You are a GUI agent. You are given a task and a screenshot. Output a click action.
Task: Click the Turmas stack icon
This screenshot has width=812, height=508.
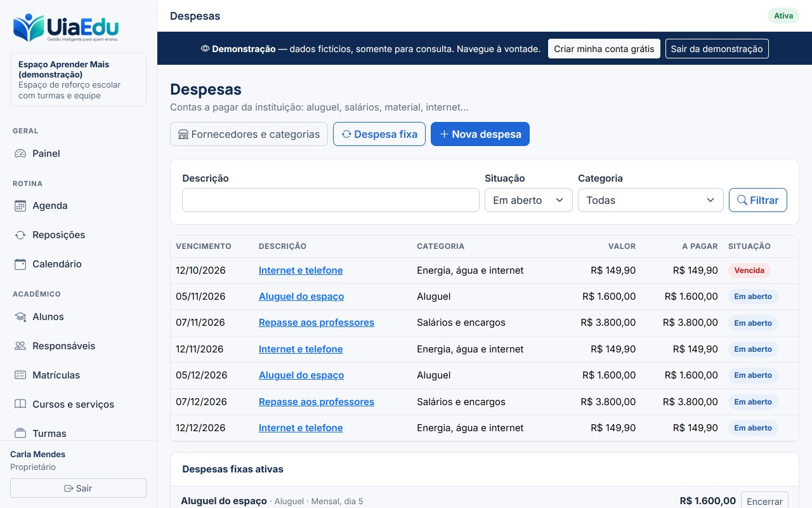click(20, 434)
